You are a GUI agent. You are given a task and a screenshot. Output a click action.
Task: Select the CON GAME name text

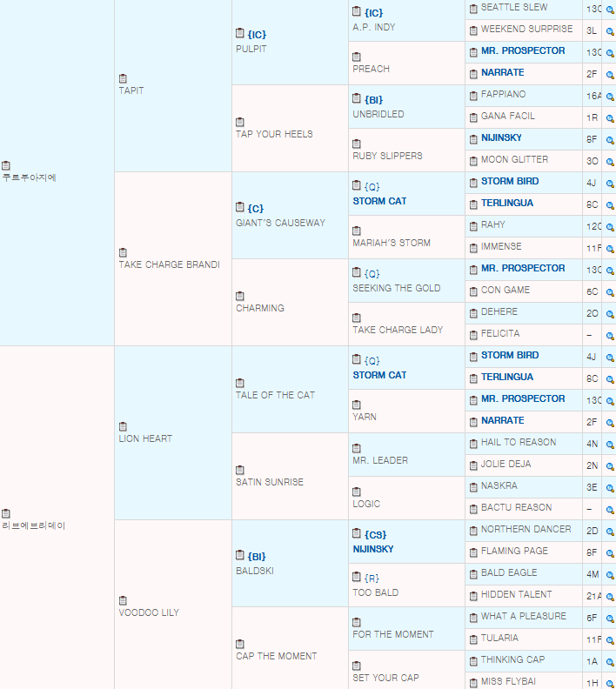click(x=506, y=290)
